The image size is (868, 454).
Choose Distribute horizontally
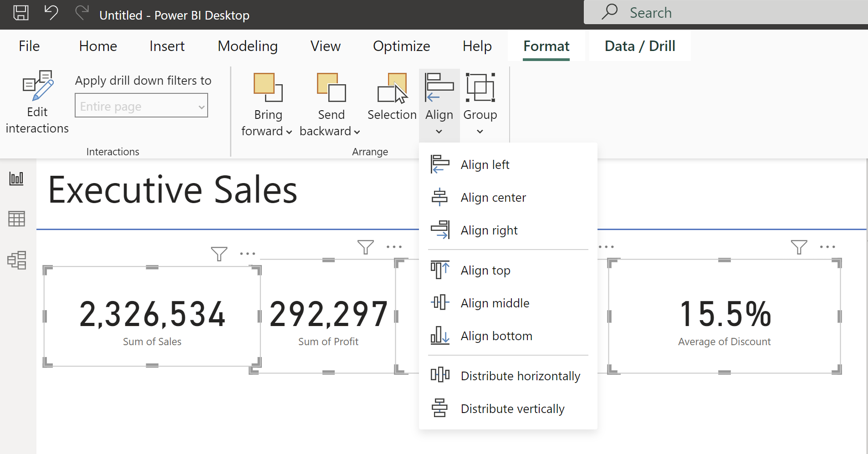click(x=520, y=376)
